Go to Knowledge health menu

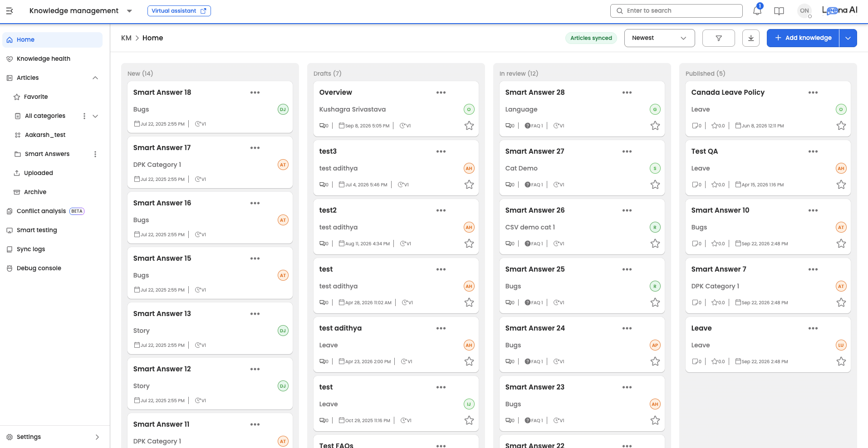pos(44,59)
